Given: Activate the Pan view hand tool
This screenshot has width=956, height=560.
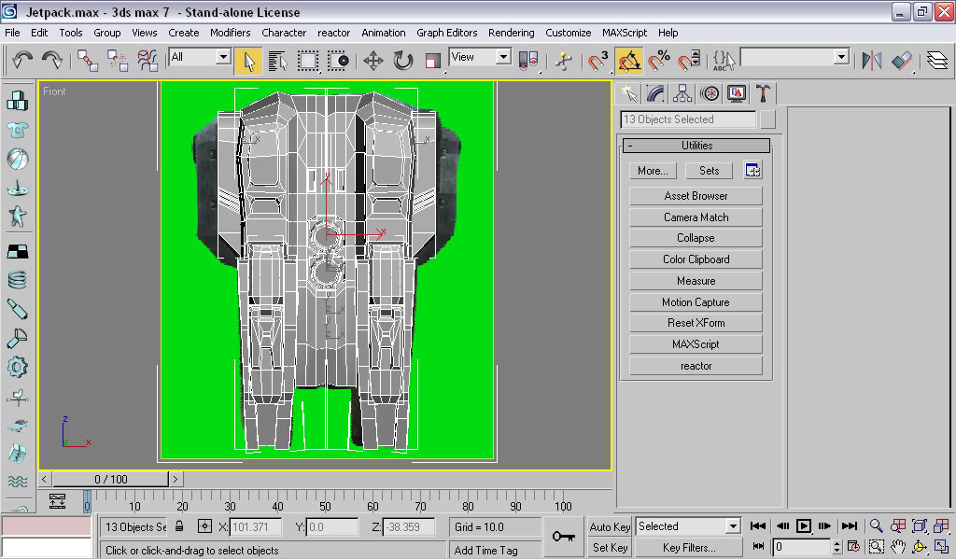Looking at the screenshot, I should pyautogui.click(x=897, y=547).
